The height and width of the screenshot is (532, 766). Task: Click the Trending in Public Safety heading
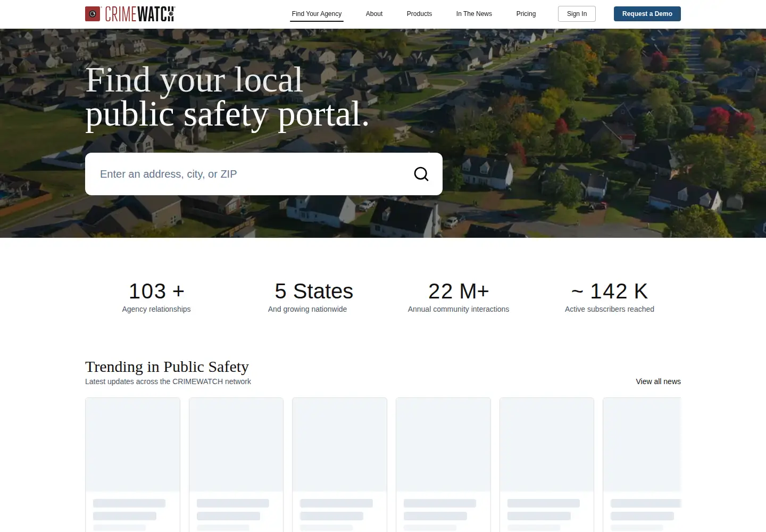167,367
